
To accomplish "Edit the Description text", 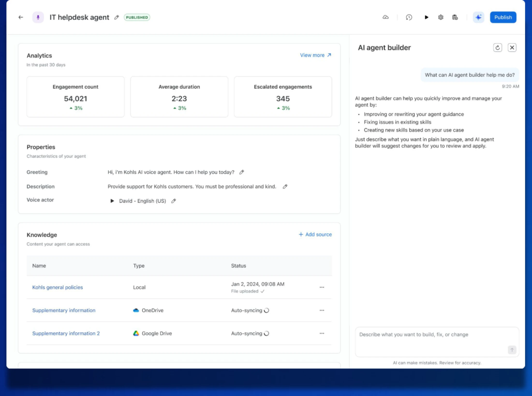I will coord(285,187).
